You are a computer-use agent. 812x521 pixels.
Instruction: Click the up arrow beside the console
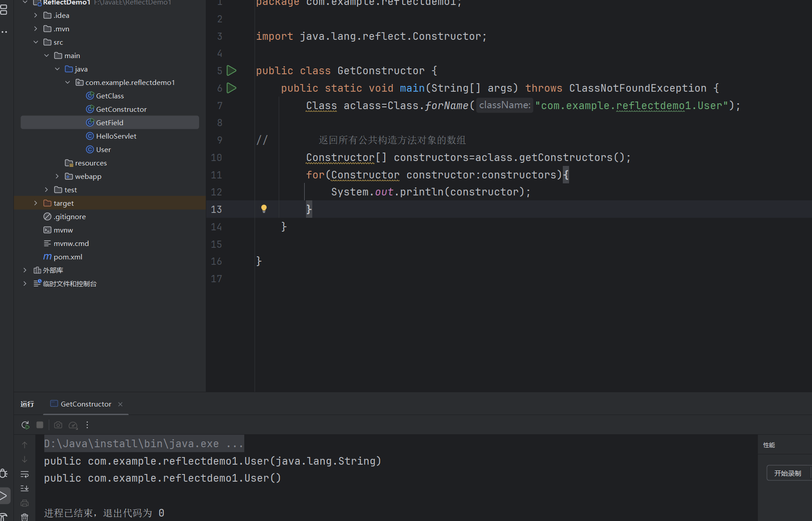25,445
